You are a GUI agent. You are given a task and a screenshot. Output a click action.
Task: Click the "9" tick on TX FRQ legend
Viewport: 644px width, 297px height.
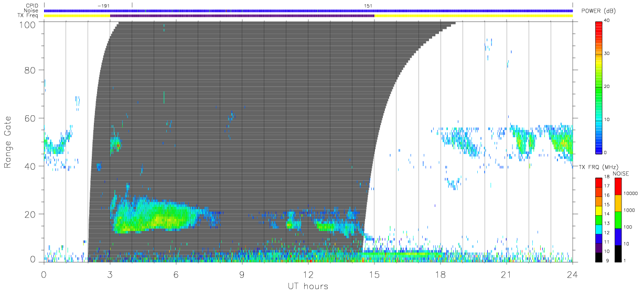607,260
